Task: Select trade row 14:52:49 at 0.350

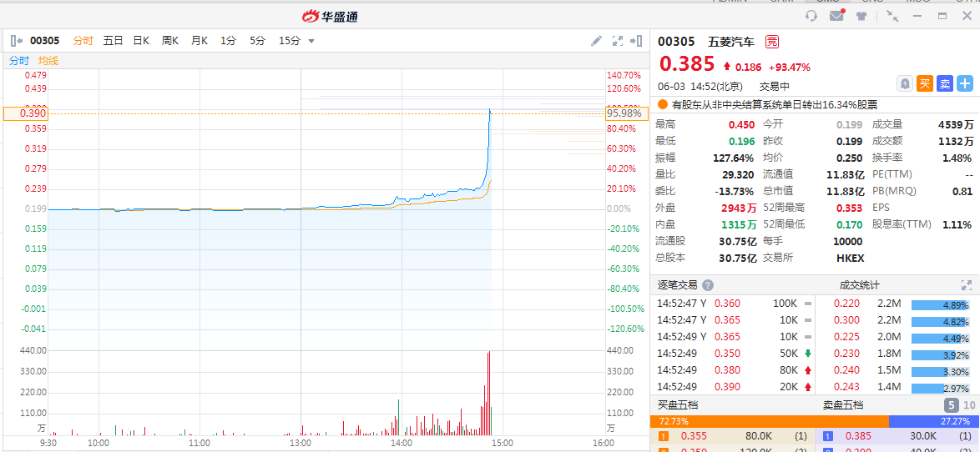Action: click(x=735, y=354)
